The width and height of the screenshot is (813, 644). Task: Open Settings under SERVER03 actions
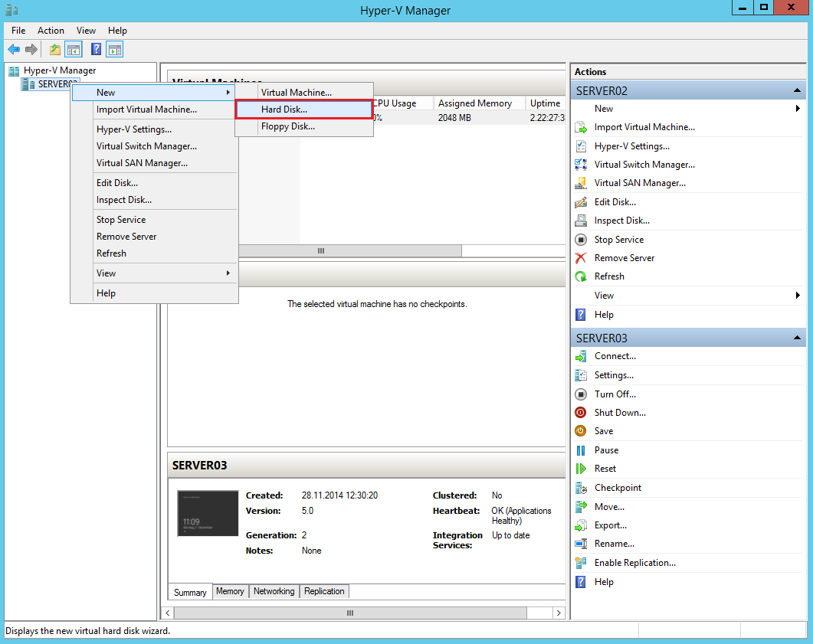[x=614, y=375]
